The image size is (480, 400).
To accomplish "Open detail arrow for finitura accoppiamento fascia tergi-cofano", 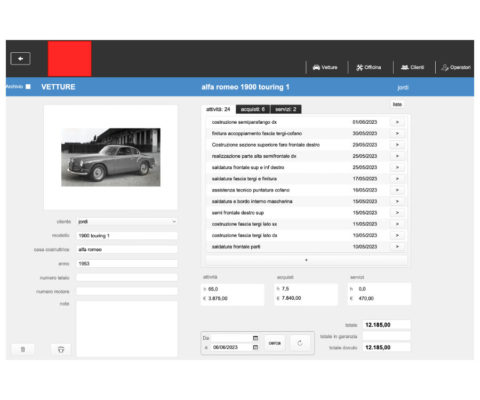I will [x=397, y=133].
